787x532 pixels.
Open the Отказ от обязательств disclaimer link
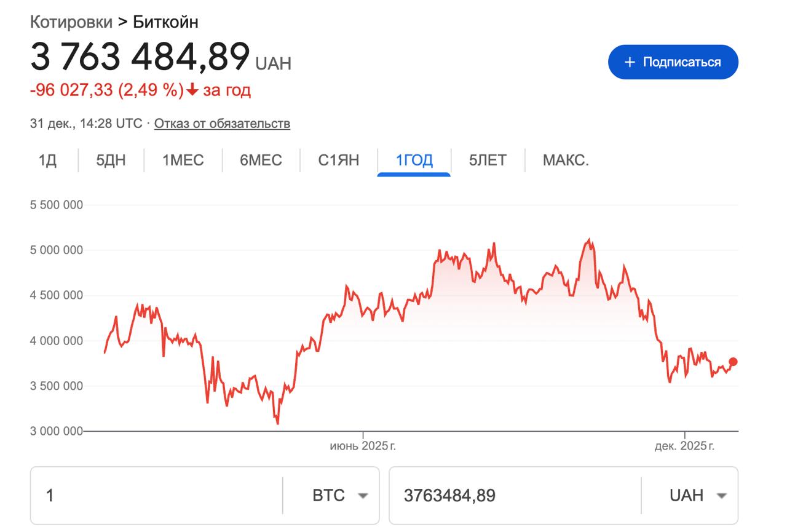coord(222,124)
